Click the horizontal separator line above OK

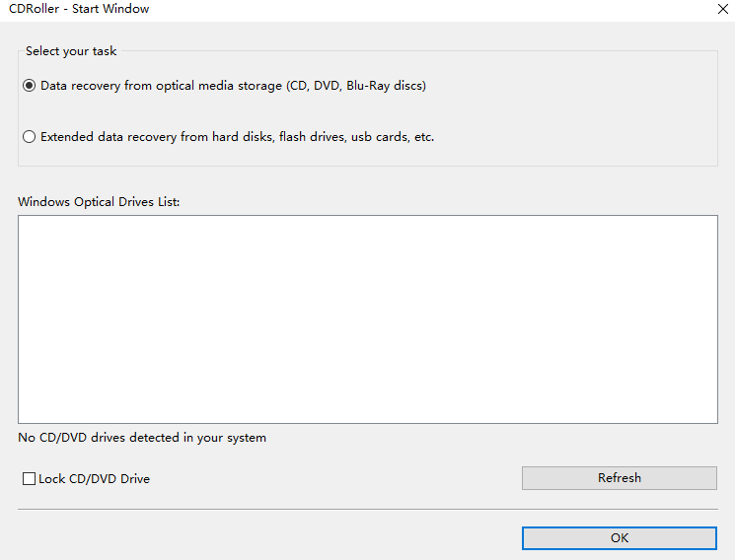(367, 510)
